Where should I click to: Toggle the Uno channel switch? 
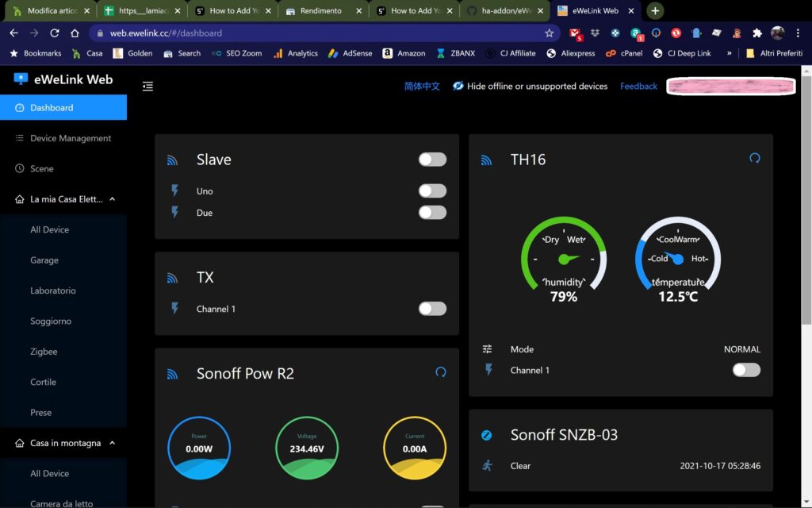432,190
